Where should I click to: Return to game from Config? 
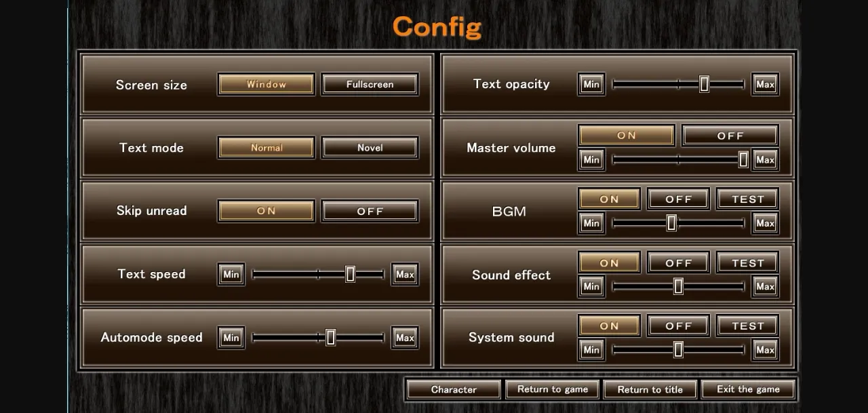click(552, 389)
